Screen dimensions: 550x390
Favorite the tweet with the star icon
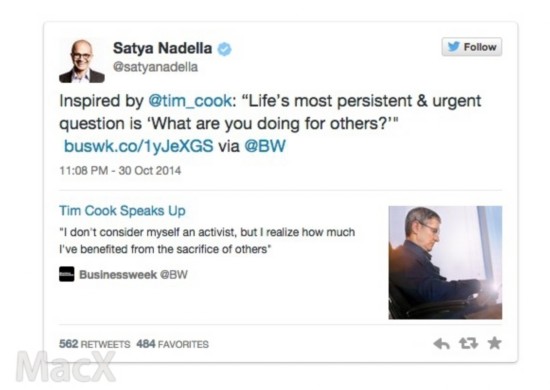495,343
